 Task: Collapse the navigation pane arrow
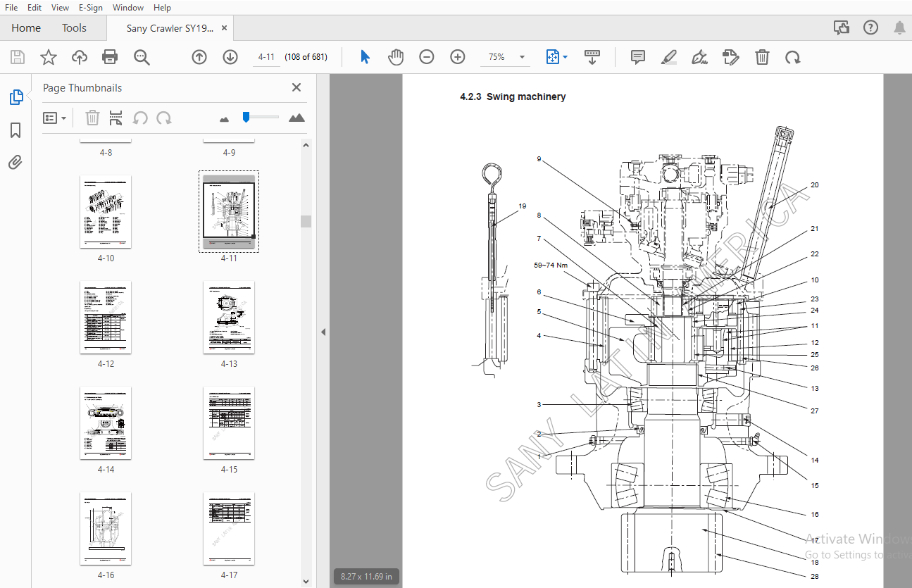click(323, 332)
